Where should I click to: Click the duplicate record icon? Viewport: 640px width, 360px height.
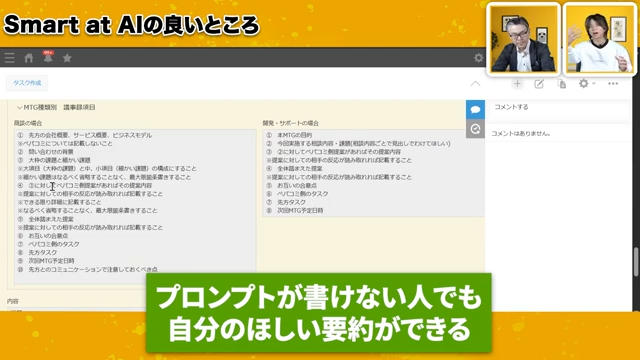point(562,84)
